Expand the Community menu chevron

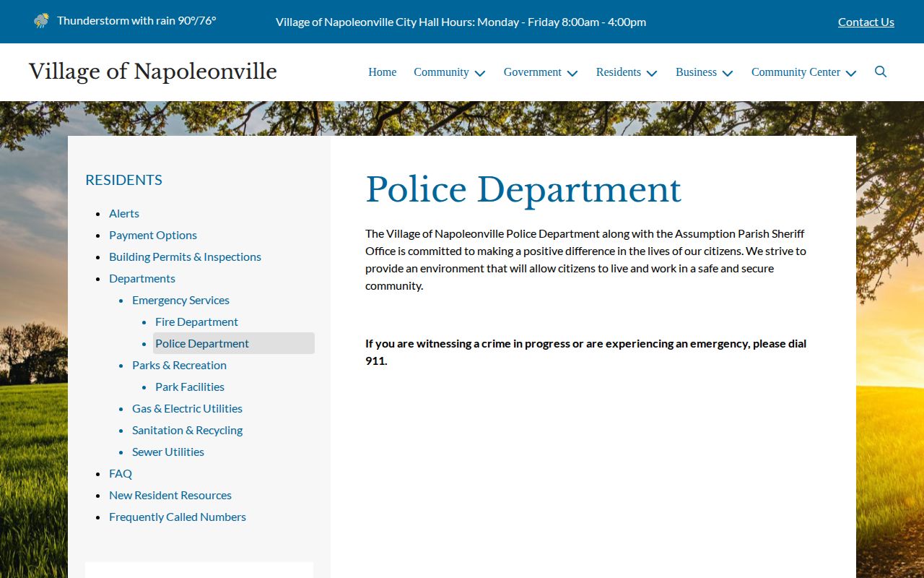click(480, 73)
